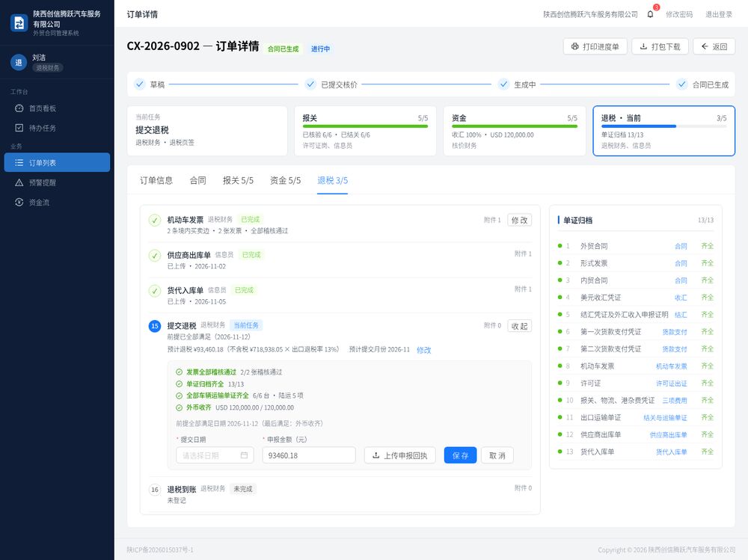Go to 首页看板 in sidebar
Image resolution: width=748 pixels, height=560 pixels.
57,108
